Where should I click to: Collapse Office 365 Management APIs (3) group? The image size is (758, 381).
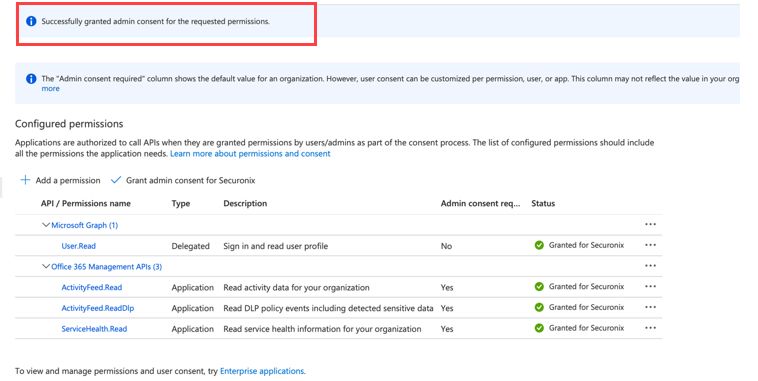click(46, 266)
